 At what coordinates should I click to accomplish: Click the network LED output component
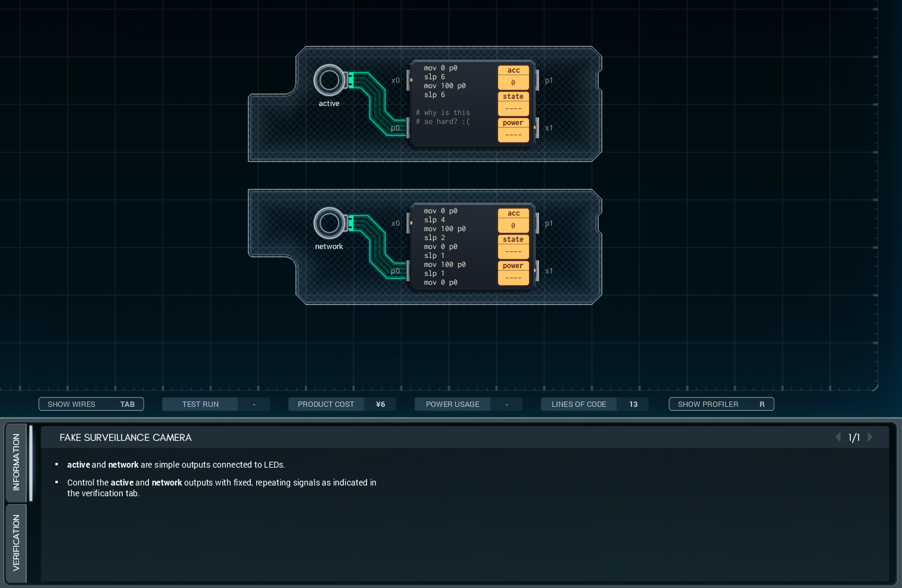(x=329, y=223)
